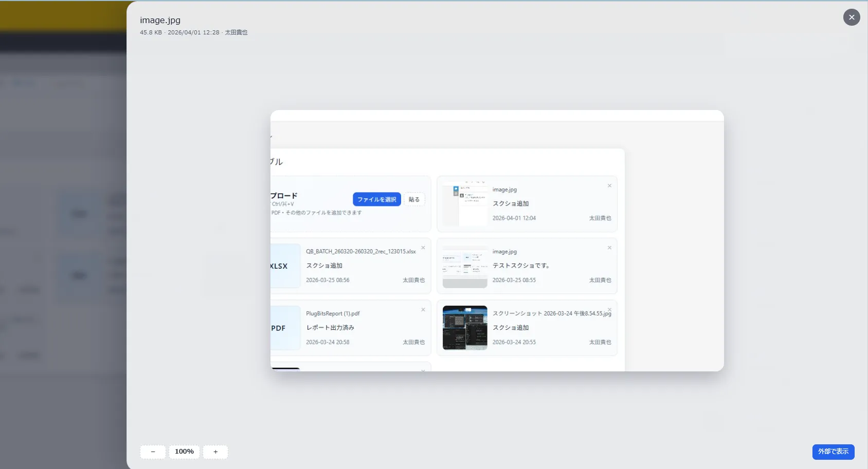Open image externally with 外部で表示
The height and width of the screenshot is (469, 868).
[x=833, y=452]
